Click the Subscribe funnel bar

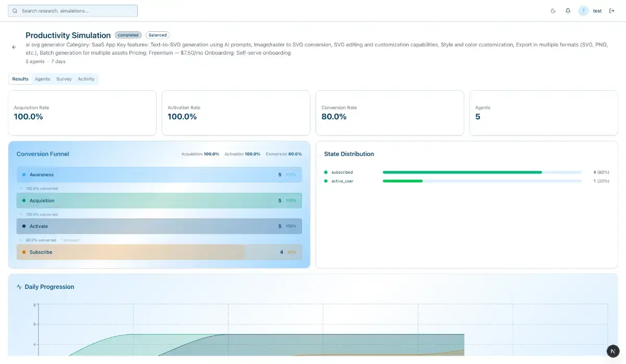[x=159, y=252]
